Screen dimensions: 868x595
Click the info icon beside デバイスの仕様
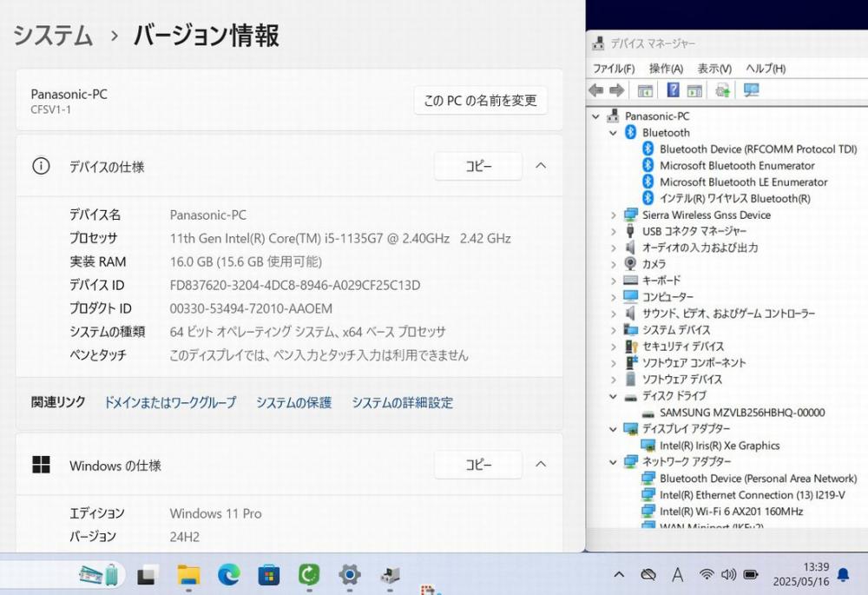pyautogui.click(x=41, y=166)
